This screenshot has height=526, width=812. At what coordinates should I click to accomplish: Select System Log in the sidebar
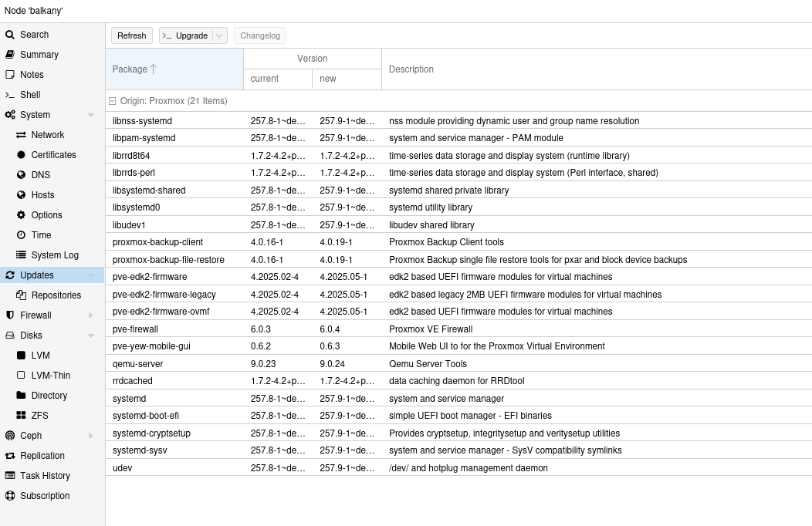55,255
